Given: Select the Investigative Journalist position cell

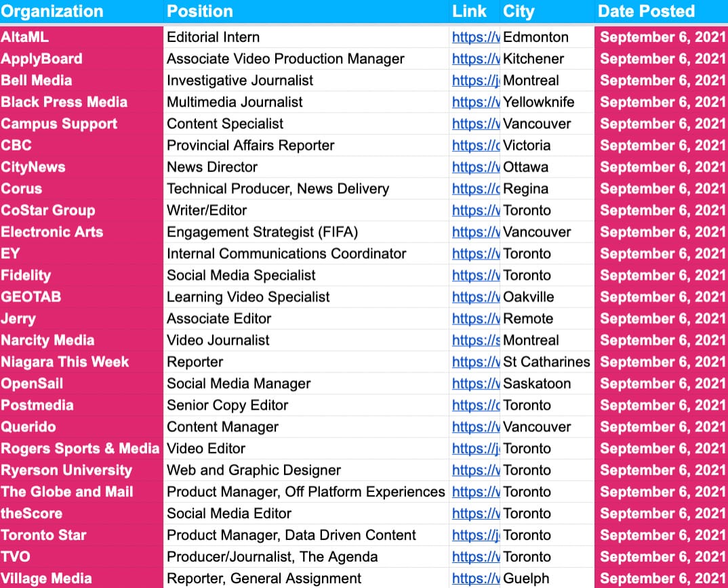Looking at the screenshot, I should [x=240, y=81].
